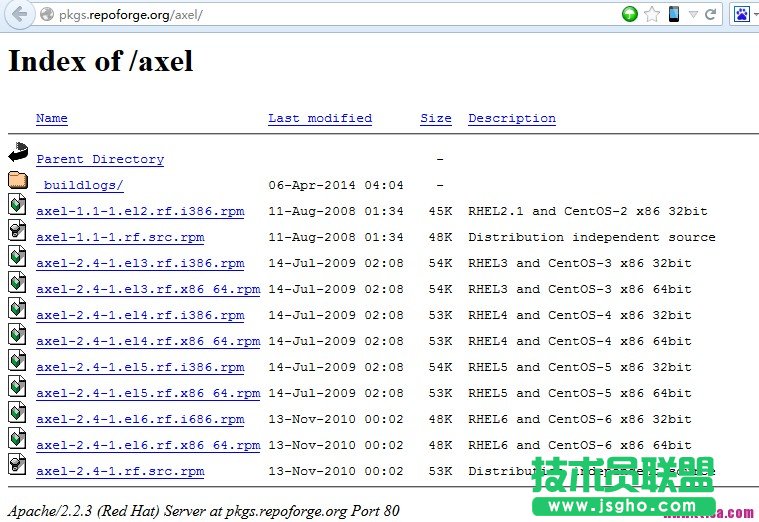Bookmark this page with the star icon
The image size is (759, 522).
[x=652, y=14]
